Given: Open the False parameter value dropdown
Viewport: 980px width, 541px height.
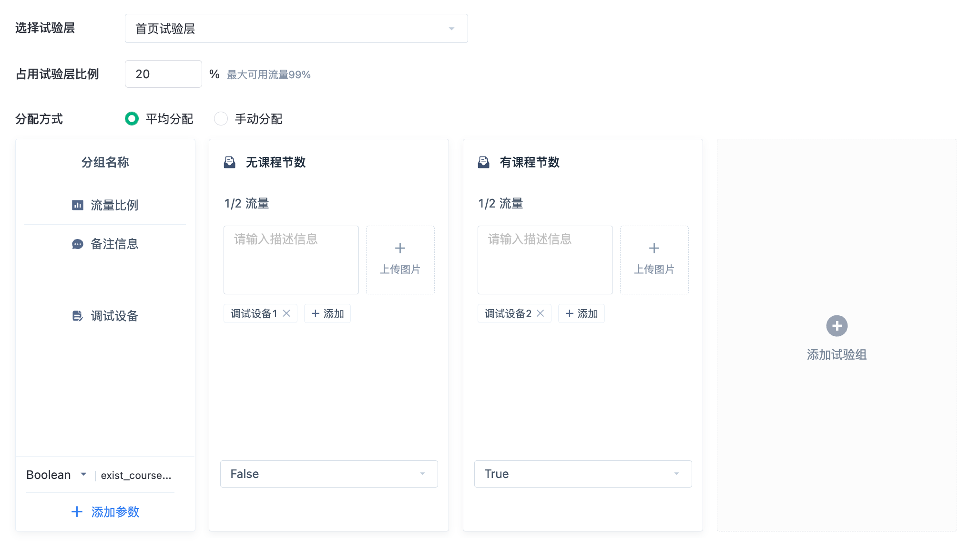Looking at the screenshot, I should click(329, 474).
